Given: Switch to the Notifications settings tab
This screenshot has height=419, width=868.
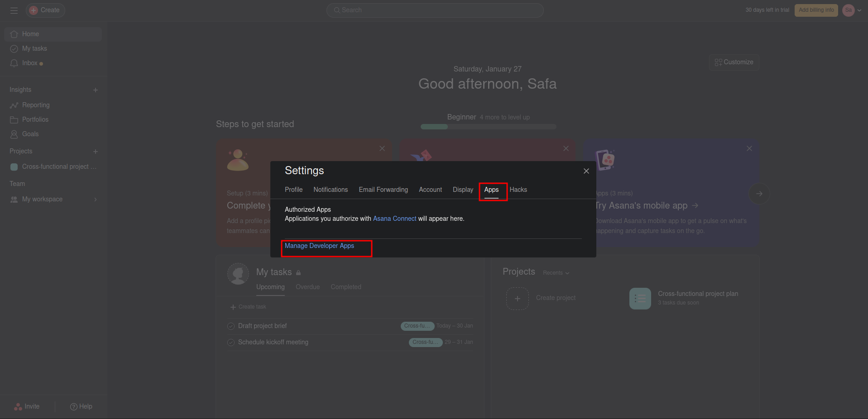Looking at the screenshot, I should 331,190.
